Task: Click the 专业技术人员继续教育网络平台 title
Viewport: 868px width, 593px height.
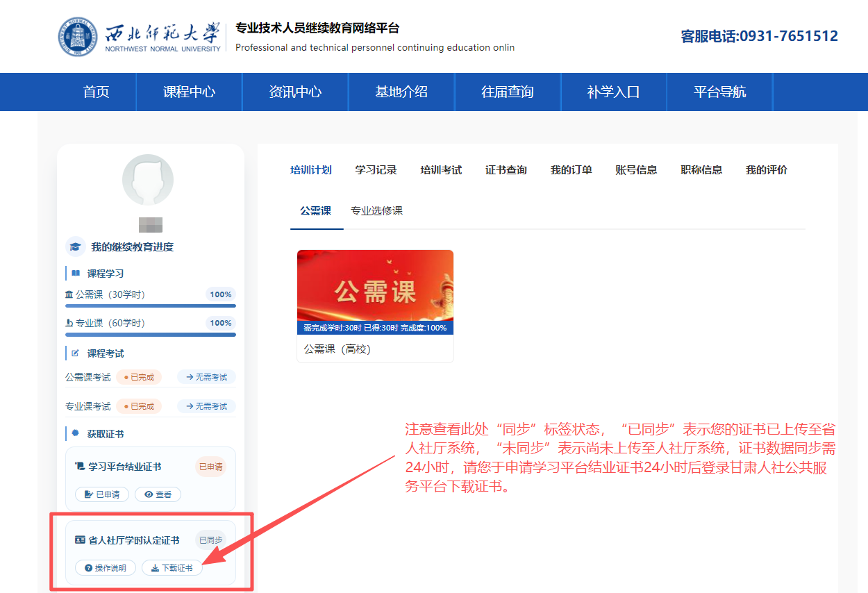Action: 317,28
